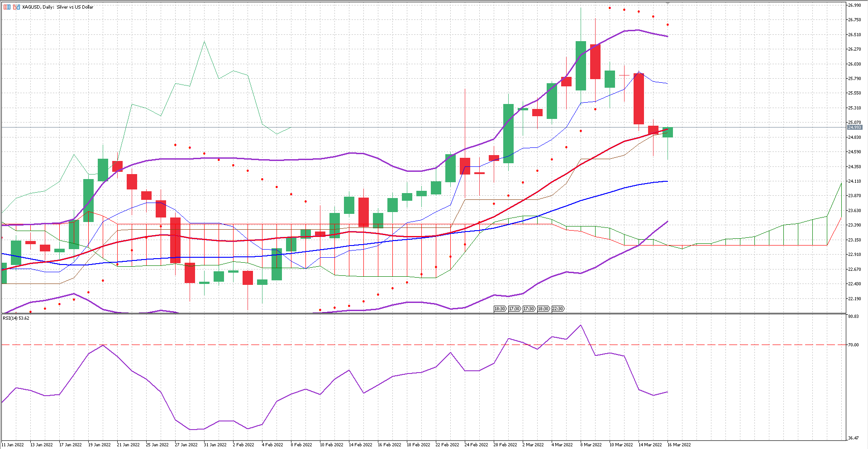
Task: Select the large red 14 Mar candle
Action: click(x=639, y=99)
